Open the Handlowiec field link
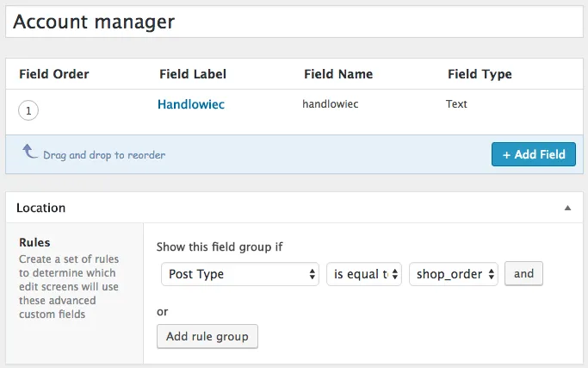The width and height of the screenshot is (588, 368). tap(191, 104)
